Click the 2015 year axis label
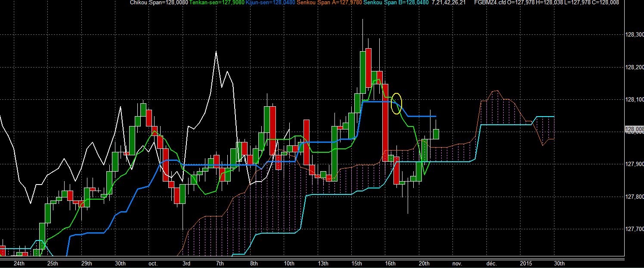The image size is (644, 268). [x=526, y=263]
